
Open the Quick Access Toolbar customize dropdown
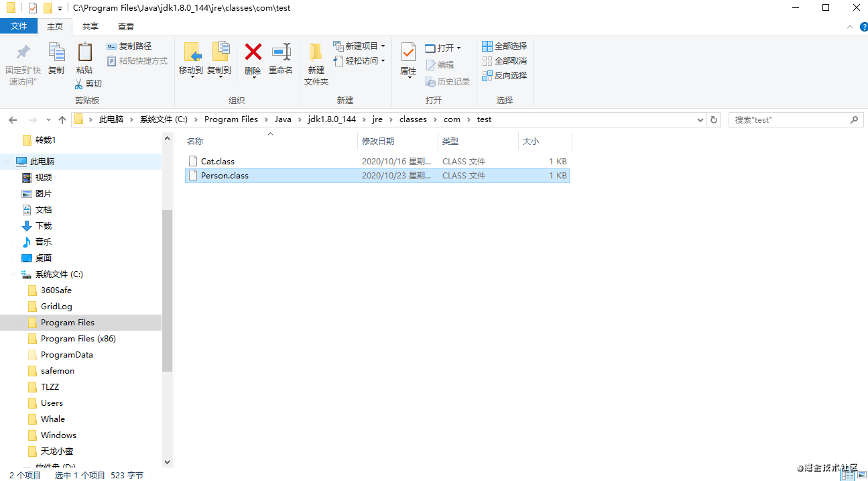point(60,8)
